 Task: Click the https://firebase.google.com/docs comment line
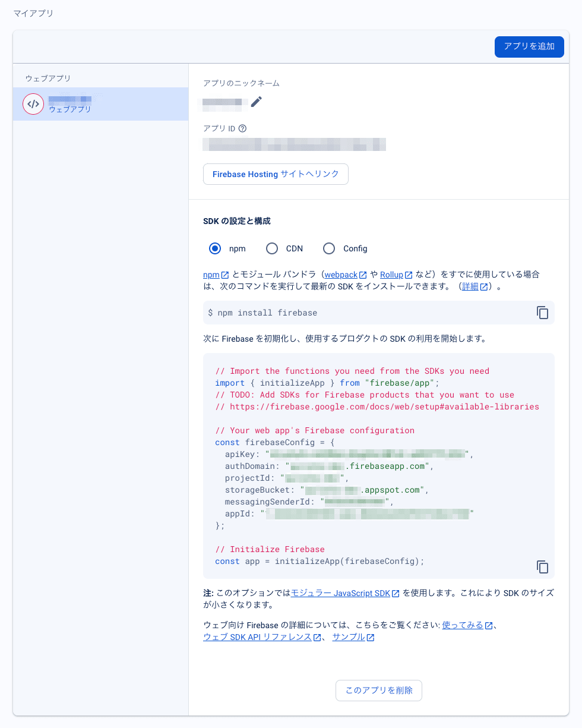tap(377, 406)
